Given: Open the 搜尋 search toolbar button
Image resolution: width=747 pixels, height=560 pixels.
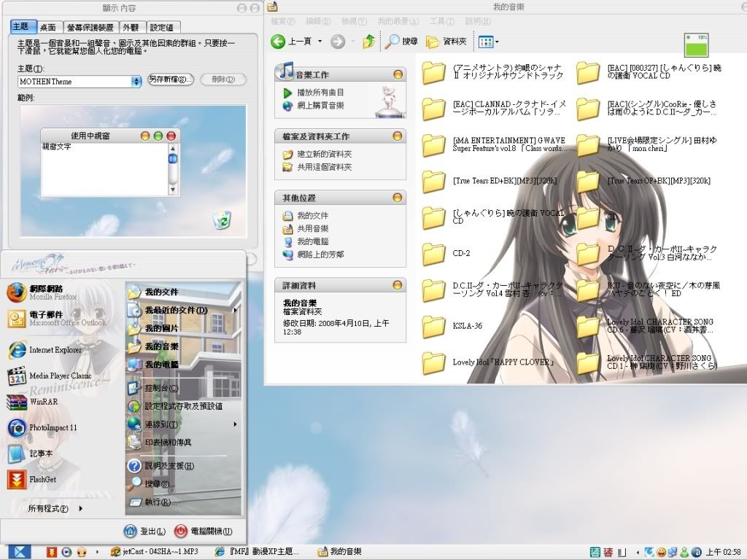Looking at the screenshot, I should (x=401, y=42).
